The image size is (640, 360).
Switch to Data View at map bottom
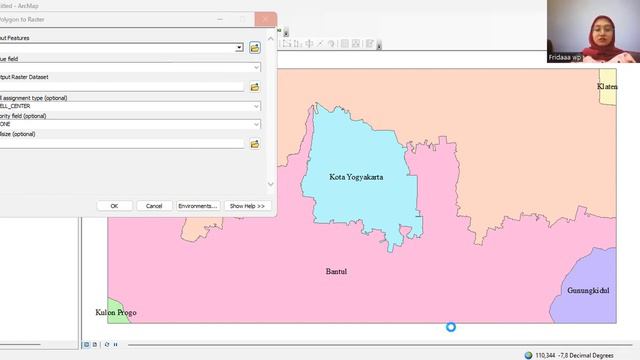point(87,344)
